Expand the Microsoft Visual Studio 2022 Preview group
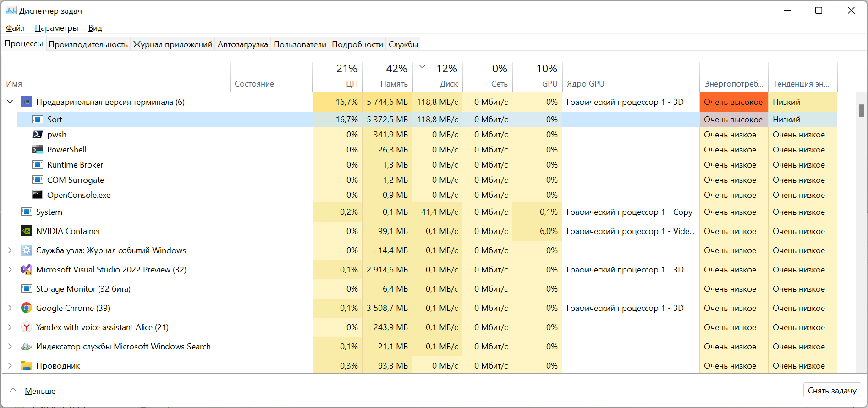The image size is (868, 408). tap(10, 269)
